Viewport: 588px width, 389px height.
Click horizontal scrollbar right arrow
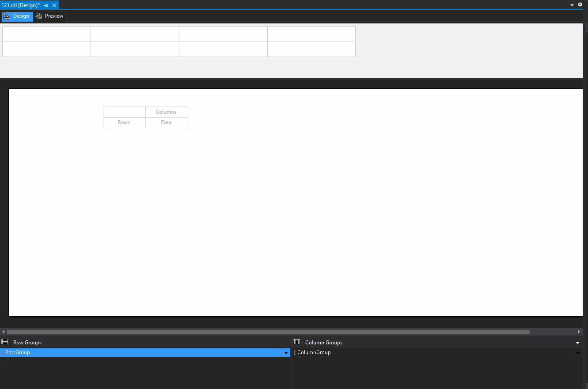coord(579,332)
